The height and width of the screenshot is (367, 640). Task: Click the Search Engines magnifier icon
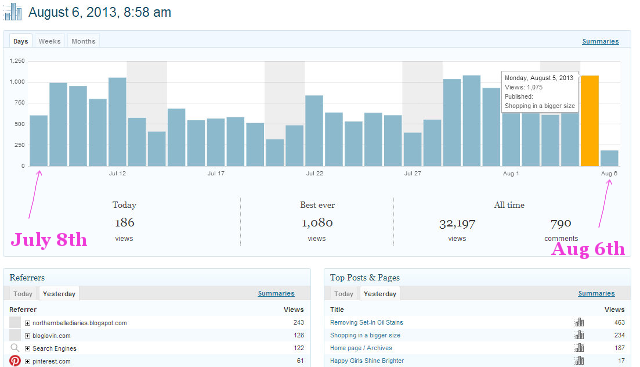(x=15, y=348)
